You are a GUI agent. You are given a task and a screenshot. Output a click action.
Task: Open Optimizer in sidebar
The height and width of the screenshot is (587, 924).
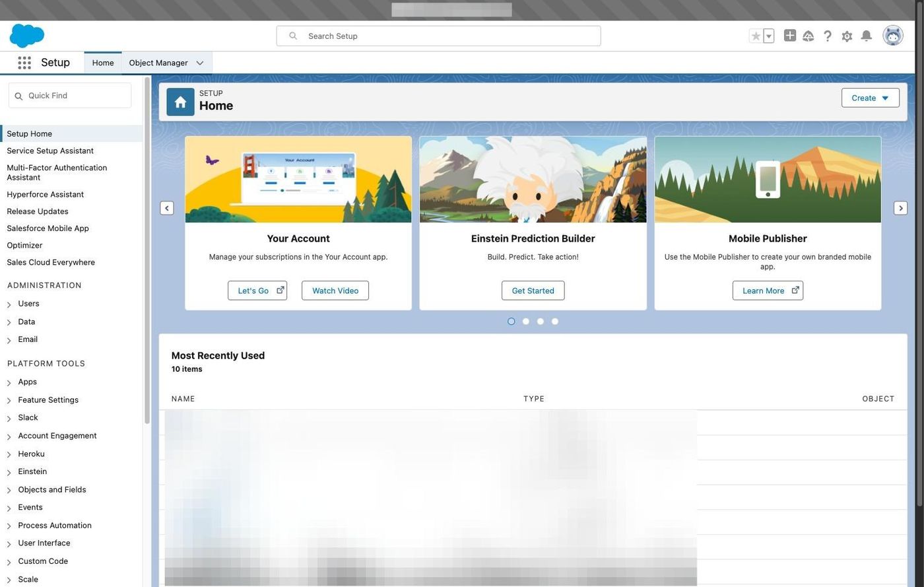(x=24, y=246)
